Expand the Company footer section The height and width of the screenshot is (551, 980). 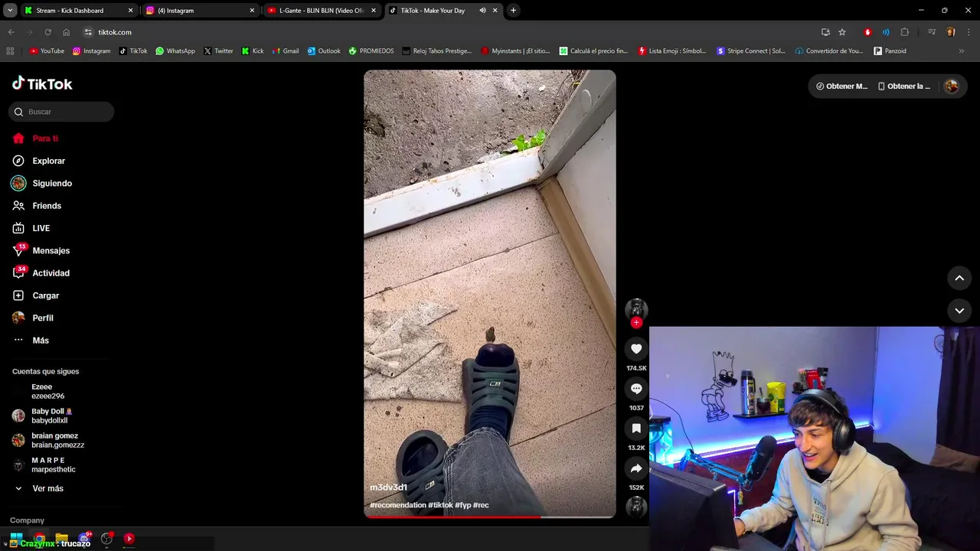27,520
